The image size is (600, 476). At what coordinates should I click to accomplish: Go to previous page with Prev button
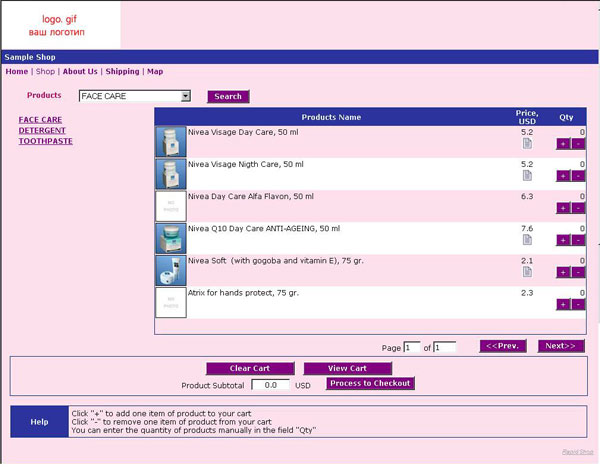pyautogui.click(x=503, y=346)
